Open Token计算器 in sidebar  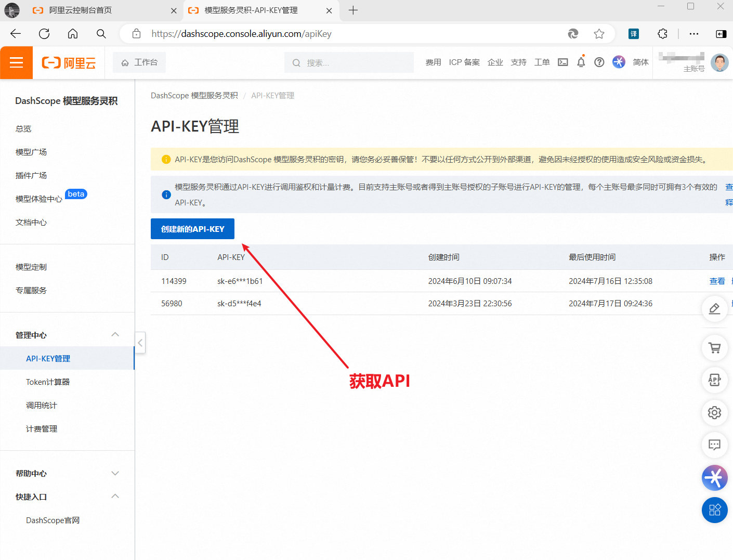coord(48,382)
